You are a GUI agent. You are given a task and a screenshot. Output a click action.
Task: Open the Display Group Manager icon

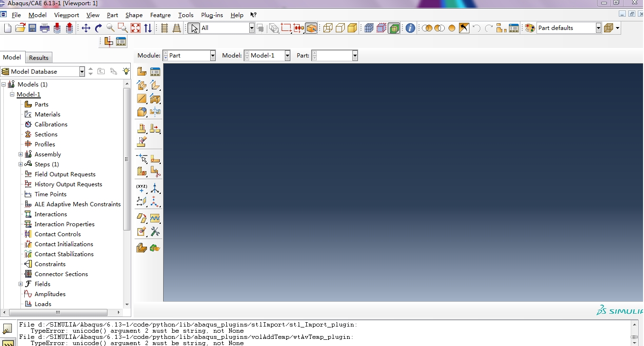point(514,28)
